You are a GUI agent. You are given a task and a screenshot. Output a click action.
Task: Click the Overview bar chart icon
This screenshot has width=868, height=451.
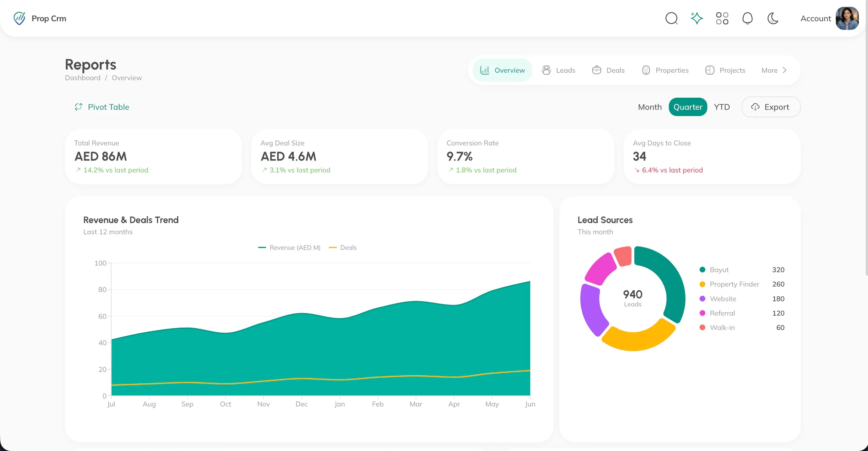tap(485, 70)
